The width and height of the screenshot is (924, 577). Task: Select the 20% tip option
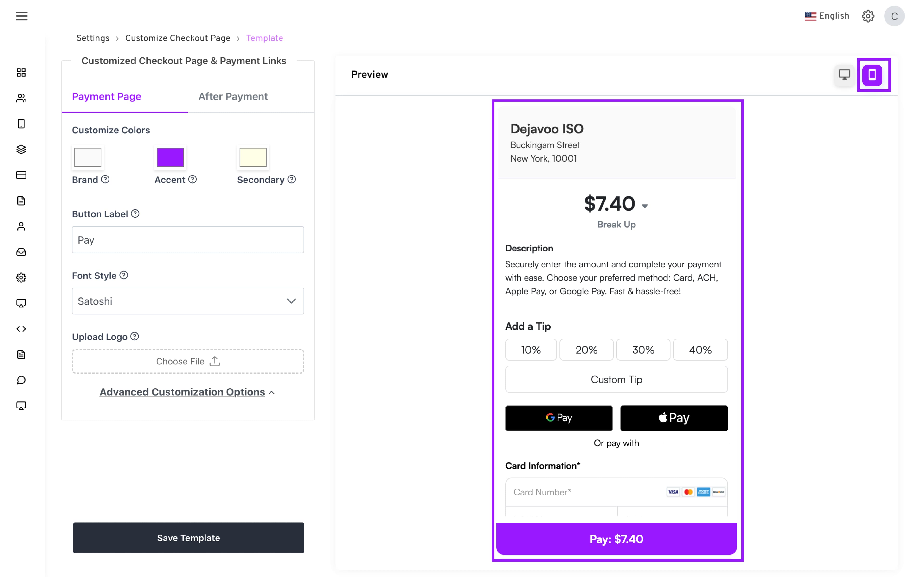tap(586, 350)
